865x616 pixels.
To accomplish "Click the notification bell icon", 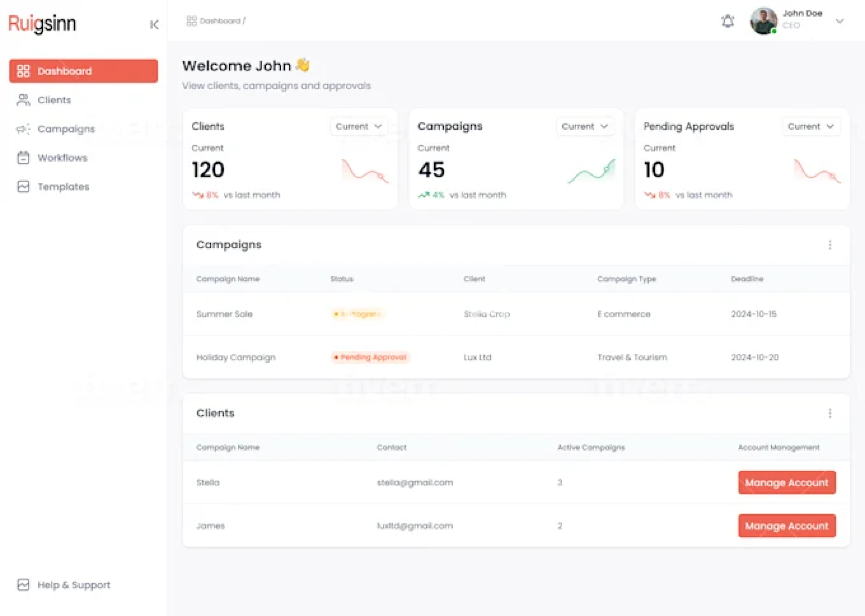I will pos(728,21).
